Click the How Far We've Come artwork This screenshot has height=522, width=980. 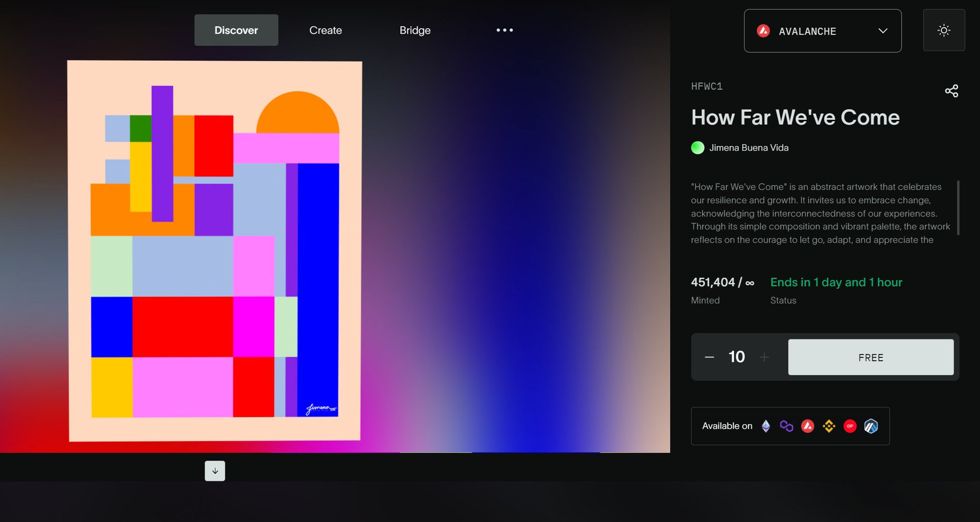click(x=214, y=250)
